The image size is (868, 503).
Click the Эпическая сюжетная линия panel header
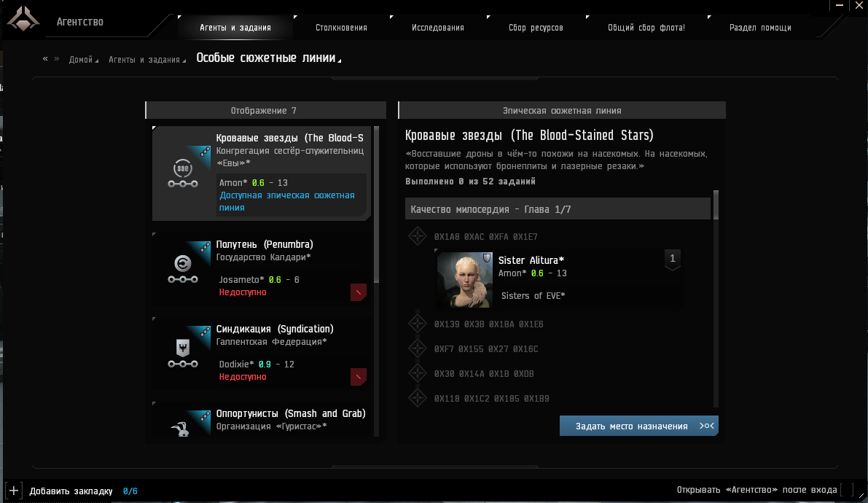562,110
